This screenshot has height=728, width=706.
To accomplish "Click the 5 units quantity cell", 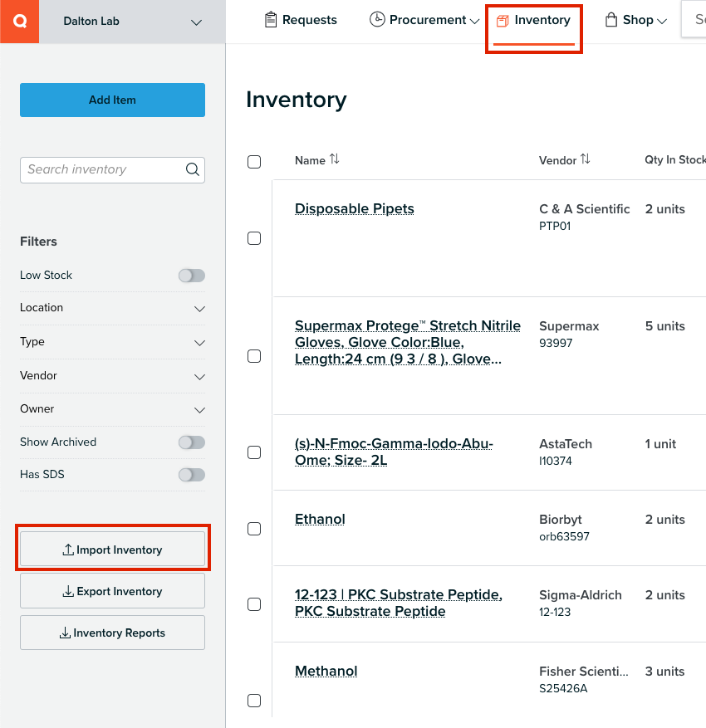I will coord(664,326).
